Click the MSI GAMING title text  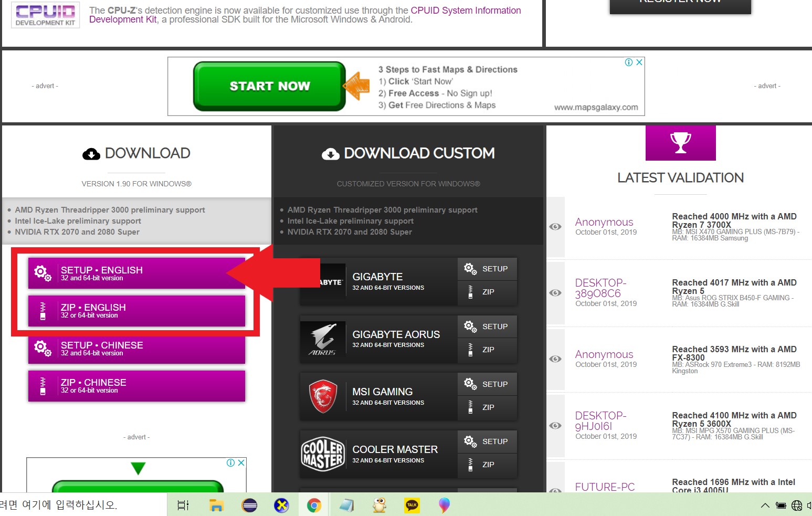383,392
